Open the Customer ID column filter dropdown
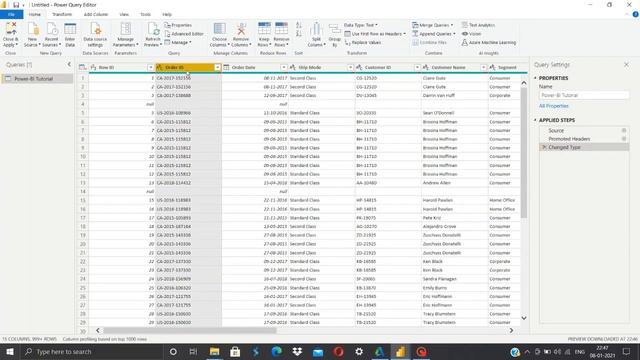 (417, 67)
